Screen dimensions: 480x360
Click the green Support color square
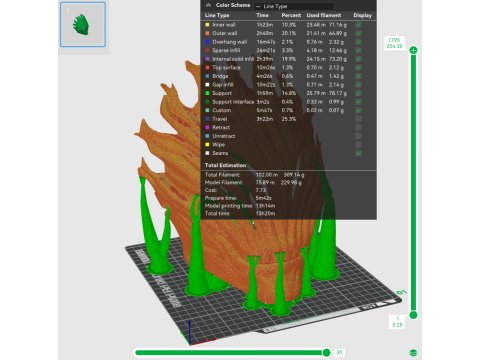tap(207, 93)
